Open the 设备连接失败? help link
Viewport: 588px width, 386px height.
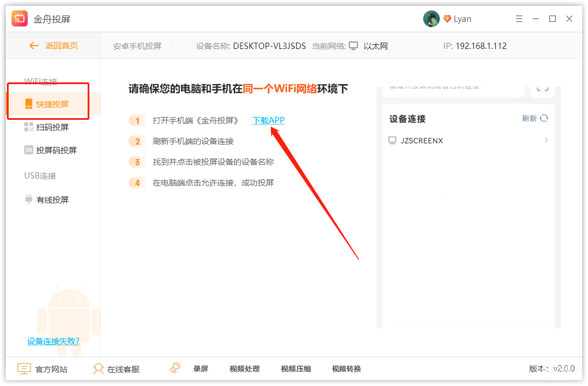click(x=53, y=341)
